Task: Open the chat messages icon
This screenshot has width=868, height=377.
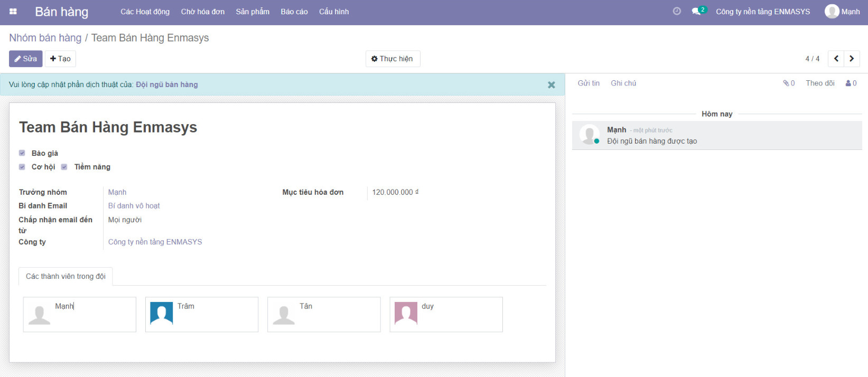Action: pos(696,12)
